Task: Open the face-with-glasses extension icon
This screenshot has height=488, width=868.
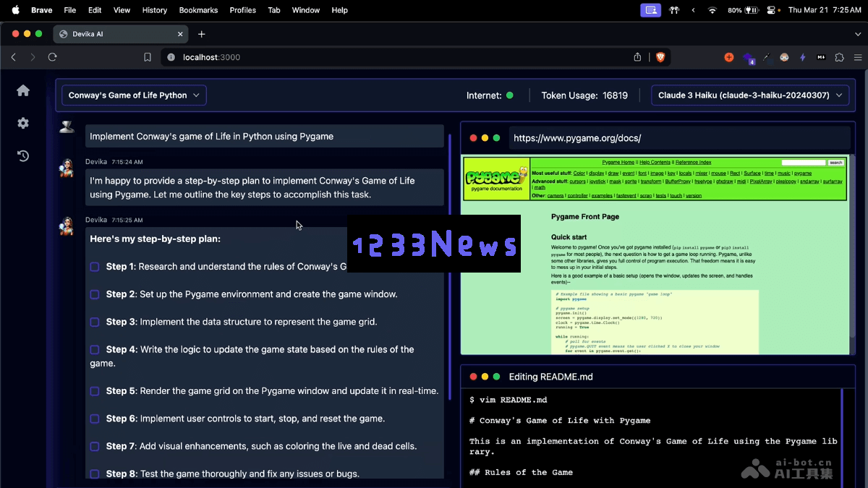Action: tap(784, 57)
